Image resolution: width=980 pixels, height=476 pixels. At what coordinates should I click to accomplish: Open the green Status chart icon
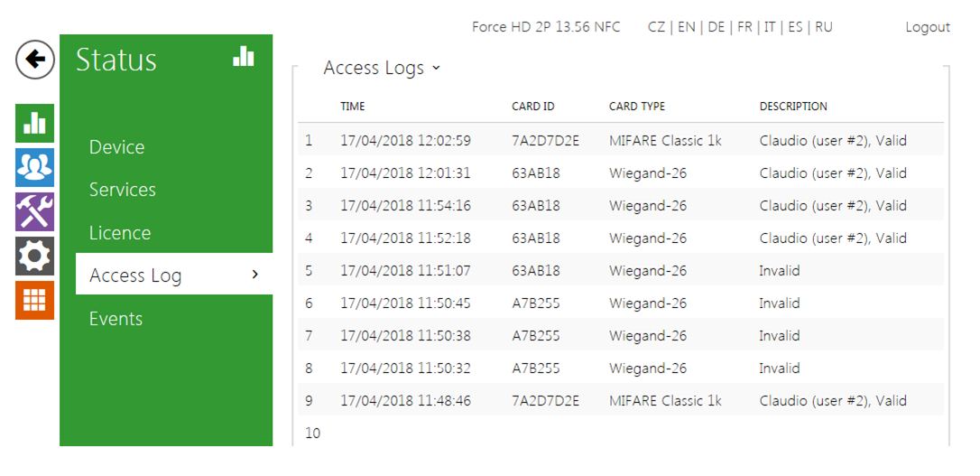pos(34,123)
